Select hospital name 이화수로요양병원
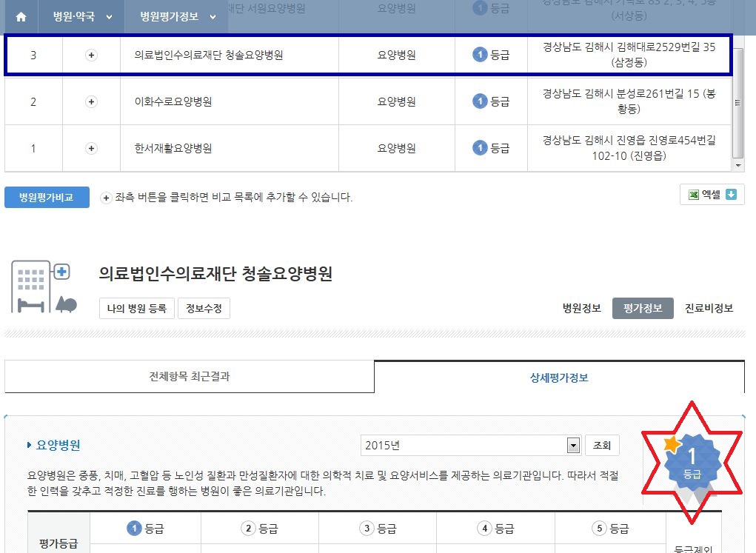The height and width of the screenshot is (553, 756). click(x=173, y=101)
